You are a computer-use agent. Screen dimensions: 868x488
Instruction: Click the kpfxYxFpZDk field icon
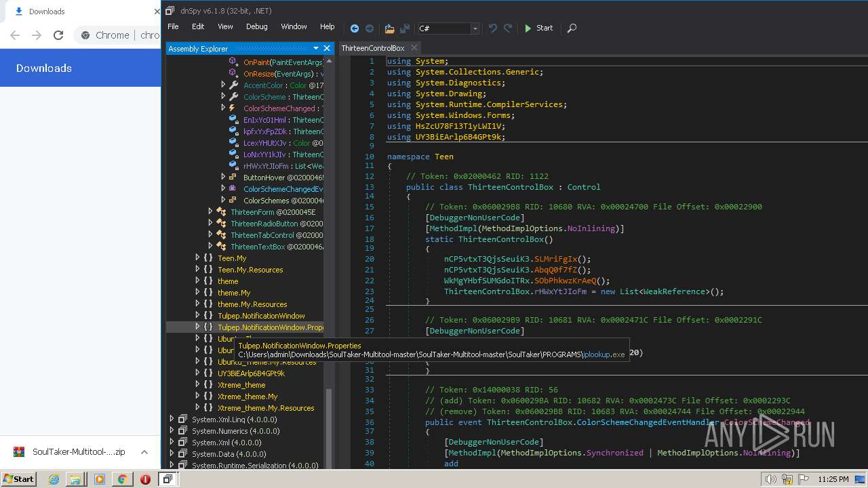[x=233, y=131]
